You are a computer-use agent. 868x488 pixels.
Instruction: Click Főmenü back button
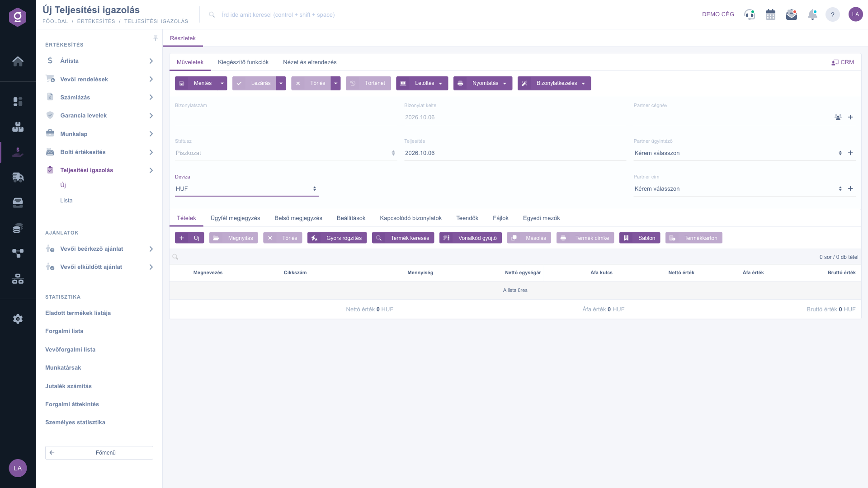[x=99, y=453]
